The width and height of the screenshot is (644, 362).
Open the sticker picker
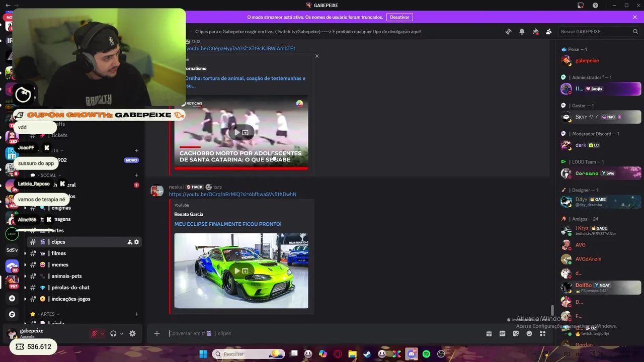(x=516, y=333)
